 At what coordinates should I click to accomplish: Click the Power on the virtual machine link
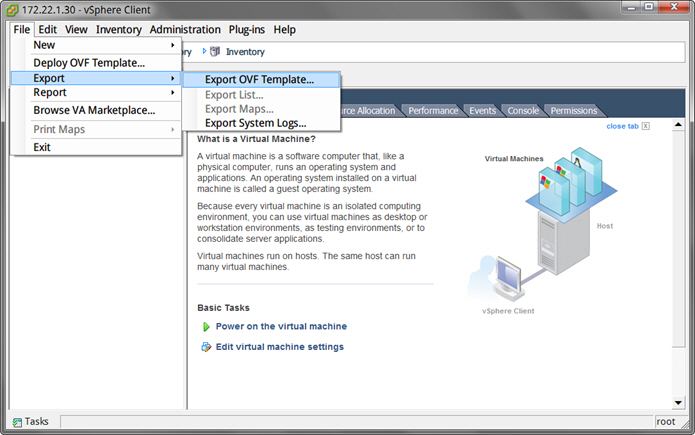281,327
